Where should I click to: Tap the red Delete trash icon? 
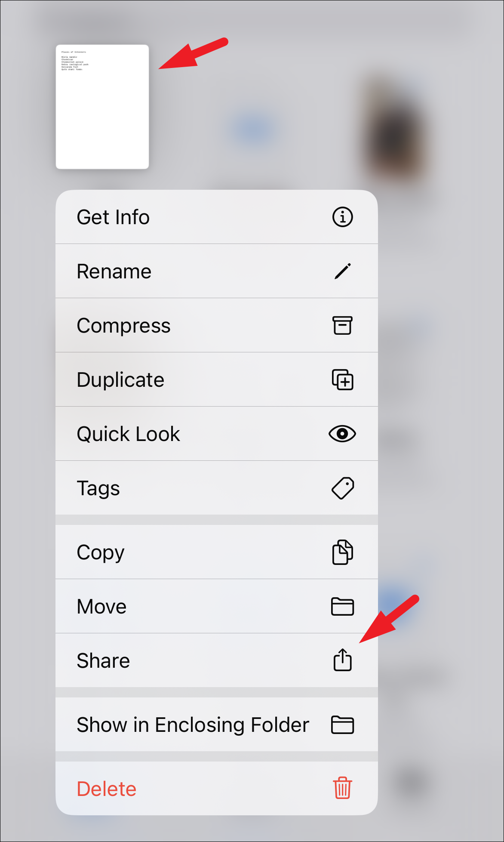(x=342, y=788)
